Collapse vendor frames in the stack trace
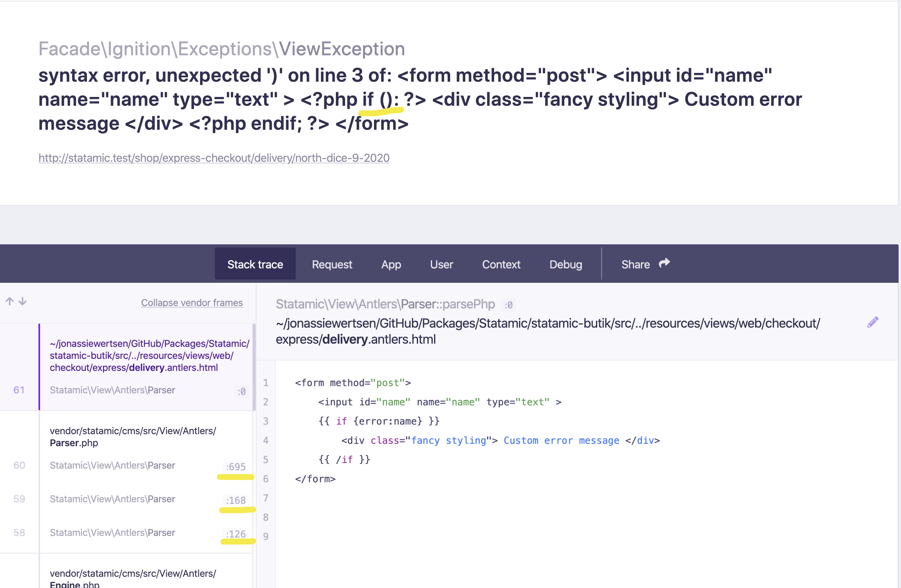901x588 pixels. coord(192,302)
